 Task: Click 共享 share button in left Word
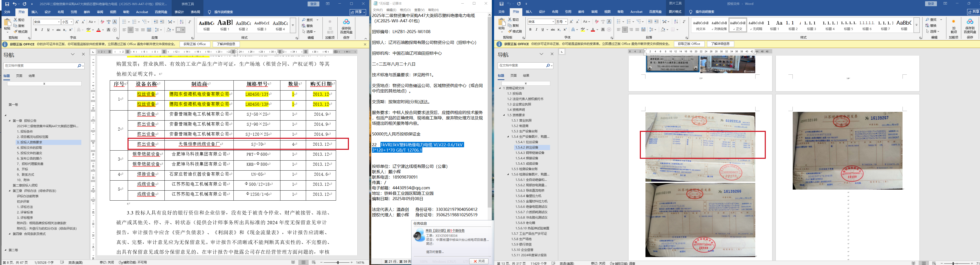[x=358, y=12]
